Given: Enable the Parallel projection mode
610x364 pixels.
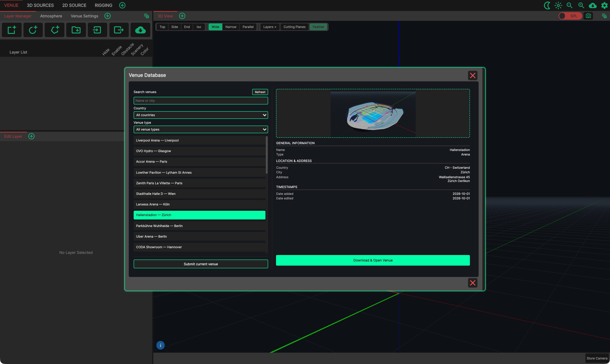Looking at the screenshot, I should [x=248, y=27].
